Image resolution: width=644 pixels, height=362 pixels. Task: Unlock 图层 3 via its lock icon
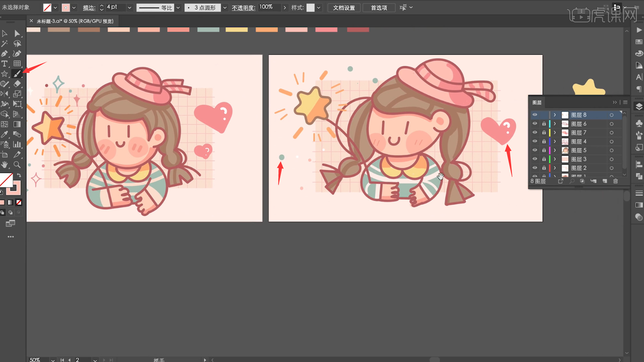[x=544, y=159]
